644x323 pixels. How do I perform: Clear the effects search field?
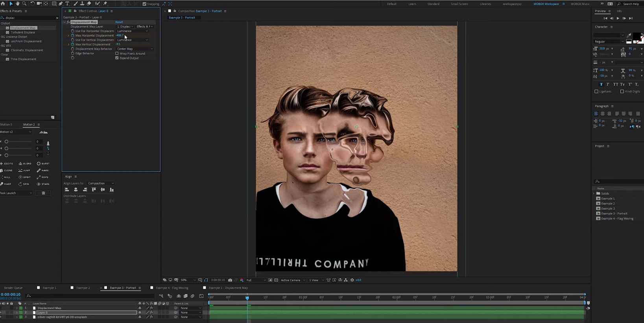click(x=57, y=18)
